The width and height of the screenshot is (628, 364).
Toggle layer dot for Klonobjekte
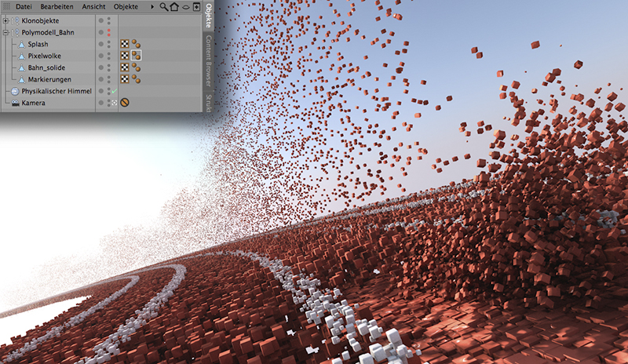click(101, 20)
